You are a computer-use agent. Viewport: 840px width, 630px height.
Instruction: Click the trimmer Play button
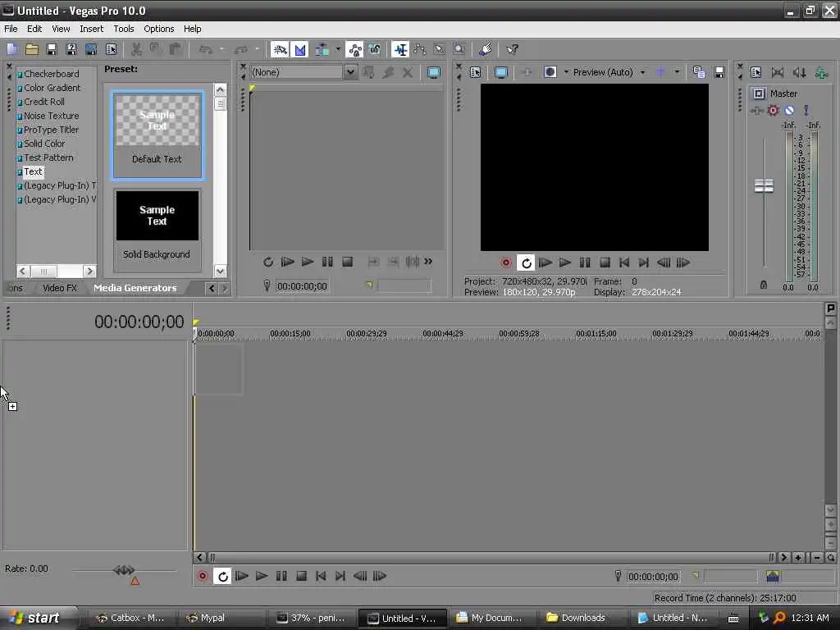point(307,262)
